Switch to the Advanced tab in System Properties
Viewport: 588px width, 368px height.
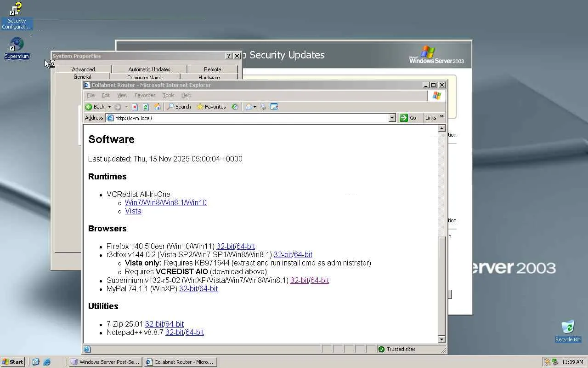(83, 69)
